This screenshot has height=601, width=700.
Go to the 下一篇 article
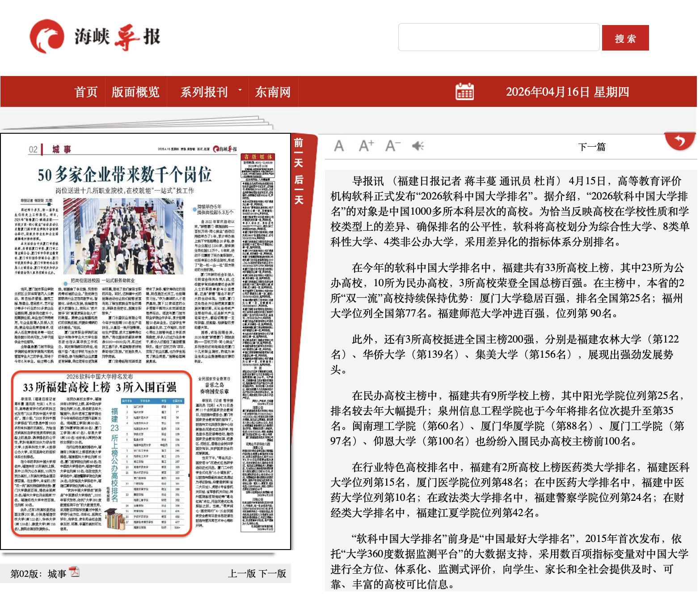[591, 147]
